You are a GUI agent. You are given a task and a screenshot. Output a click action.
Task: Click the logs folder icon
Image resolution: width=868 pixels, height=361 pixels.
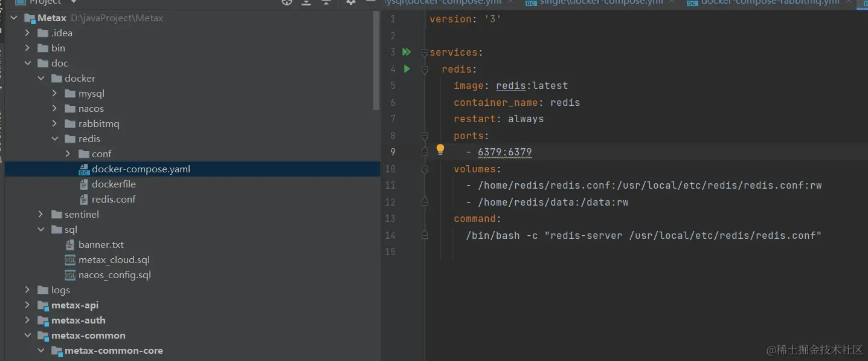[43, 290]
